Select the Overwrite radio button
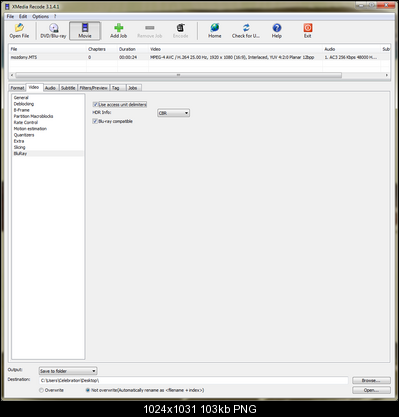399x417 pixels. coord(41,390)
